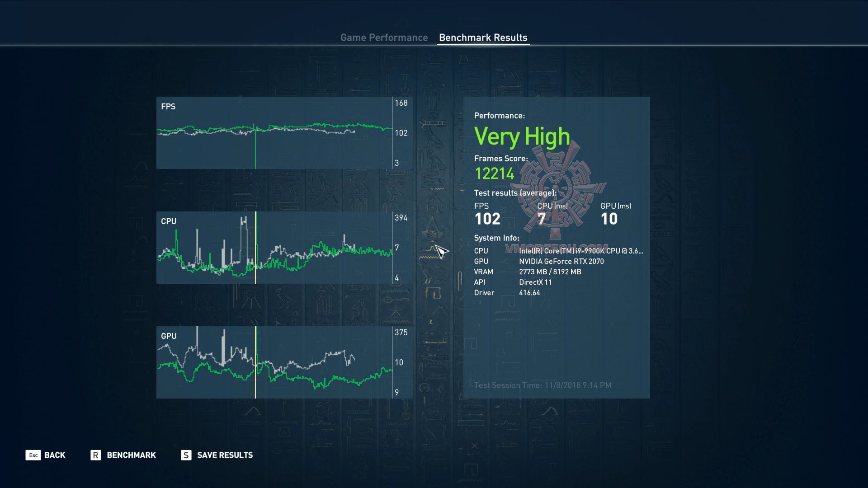Select the Benchmark Results tab

click(483, 38)
